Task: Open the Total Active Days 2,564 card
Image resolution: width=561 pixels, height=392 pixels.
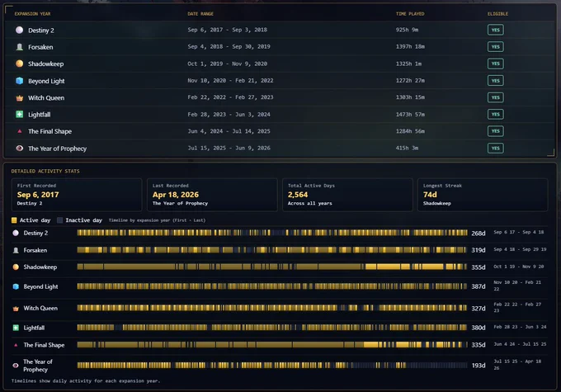Action: click(347, 195)
